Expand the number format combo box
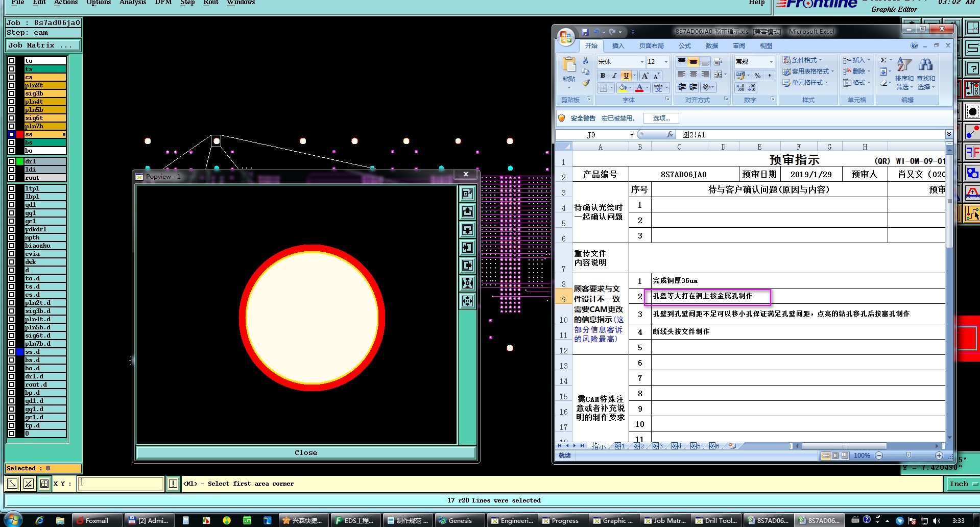 point(771,62)
